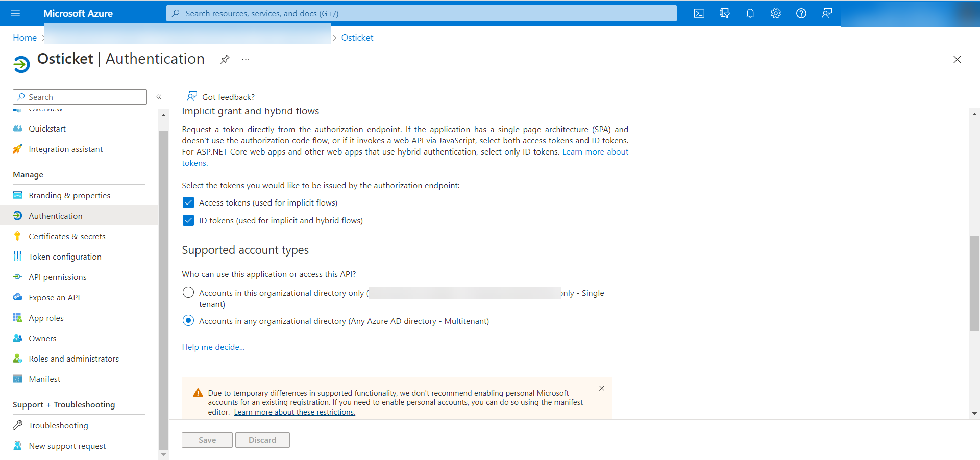980x460 pixels.
Task: Open the portal hamburger menu
Action: pos(15,13)
